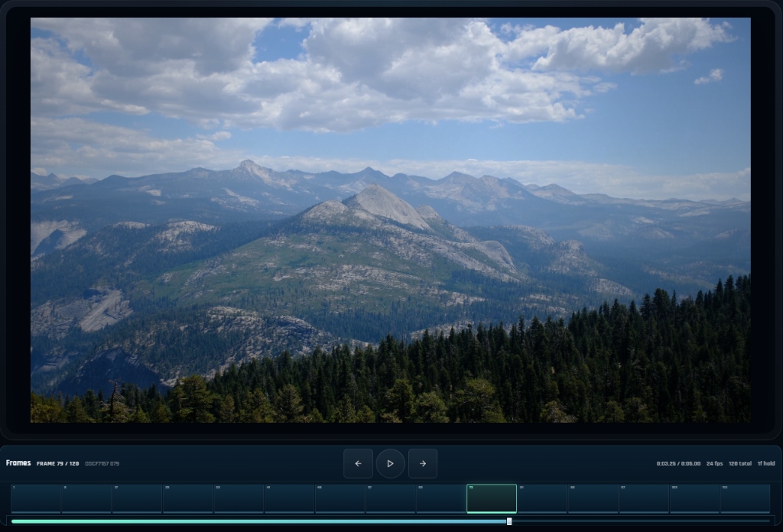Click the "1f hold" label

point(766,464)
